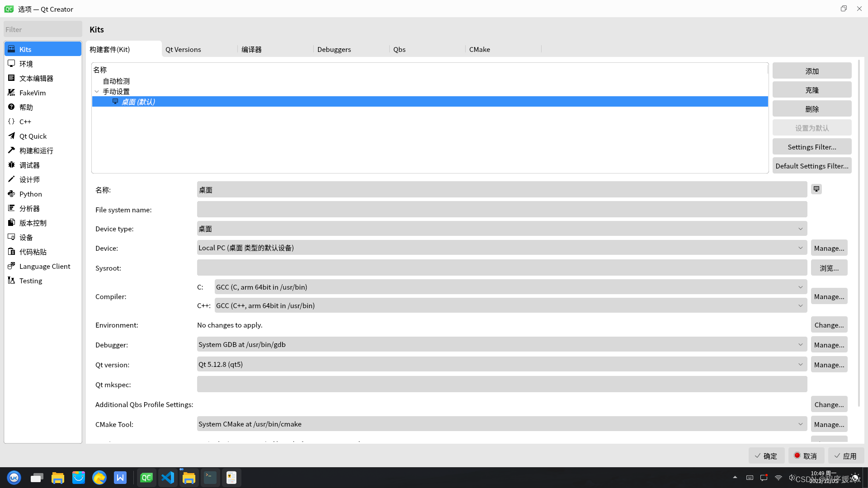Open Language Client settings
The height and width of the screenshot is (488, 868).
(44, 266)
